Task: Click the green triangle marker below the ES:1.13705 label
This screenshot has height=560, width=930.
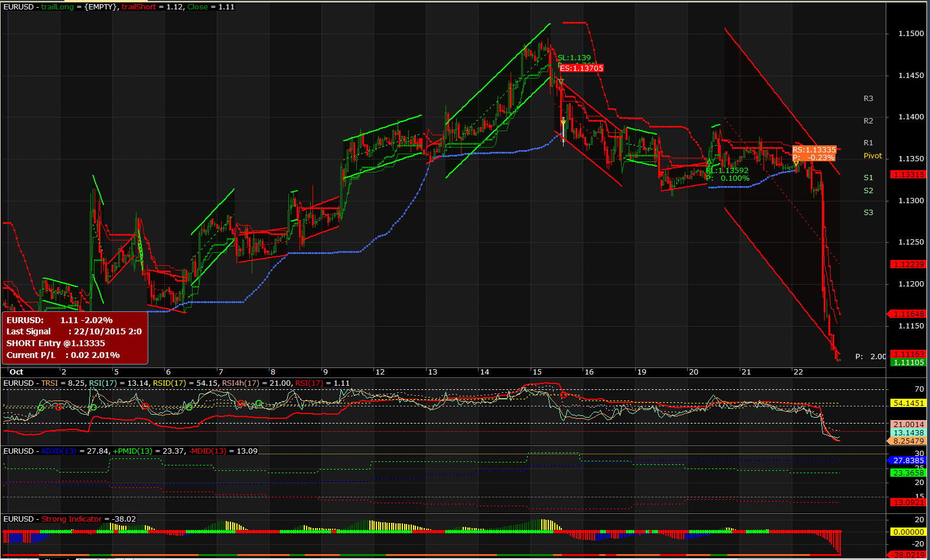Action: pos(561,82)
